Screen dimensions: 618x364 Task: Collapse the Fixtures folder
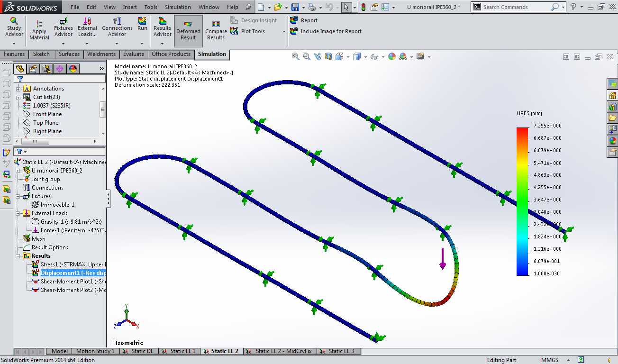[18, 196]
